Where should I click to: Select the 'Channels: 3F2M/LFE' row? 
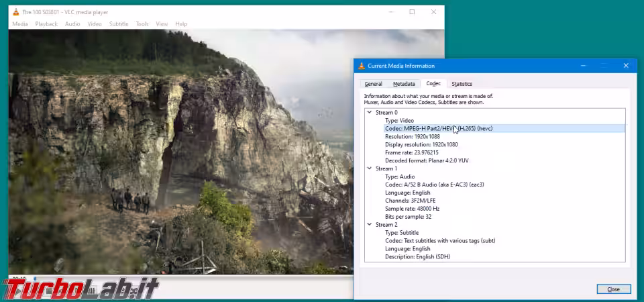[x=504, y=201]
